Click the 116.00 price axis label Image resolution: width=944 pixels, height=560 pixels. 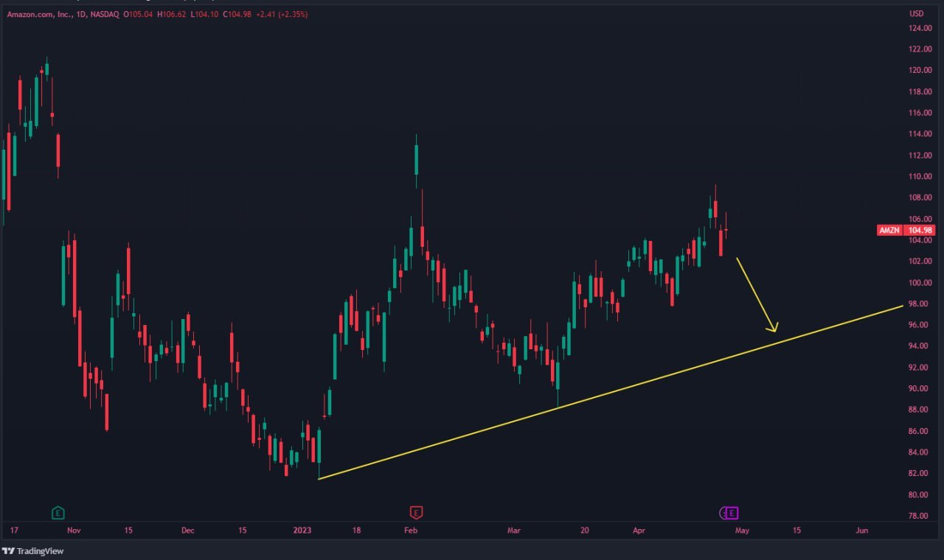[x=920, y=113]
